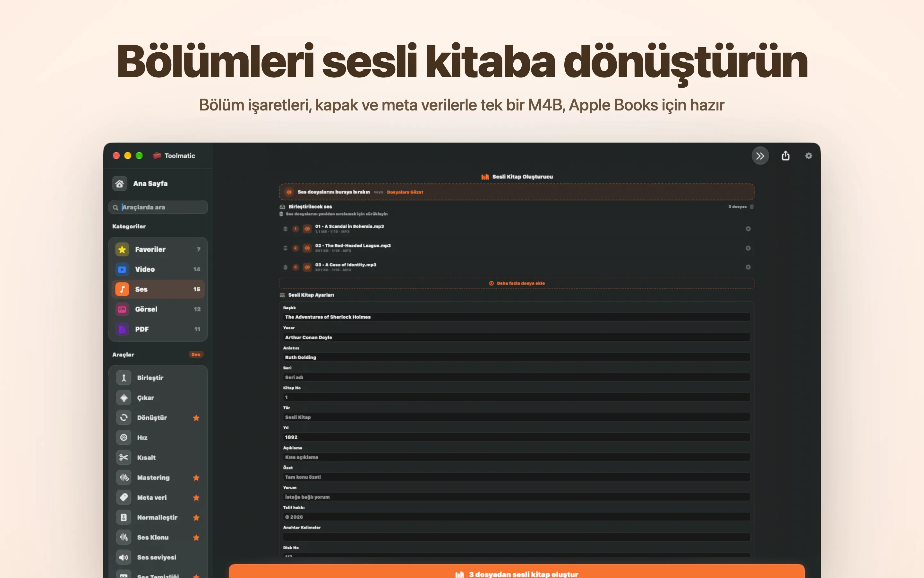The height and width of the screenshot is (578, 924).
Task: Select the Video category
Action: point(158,269)
